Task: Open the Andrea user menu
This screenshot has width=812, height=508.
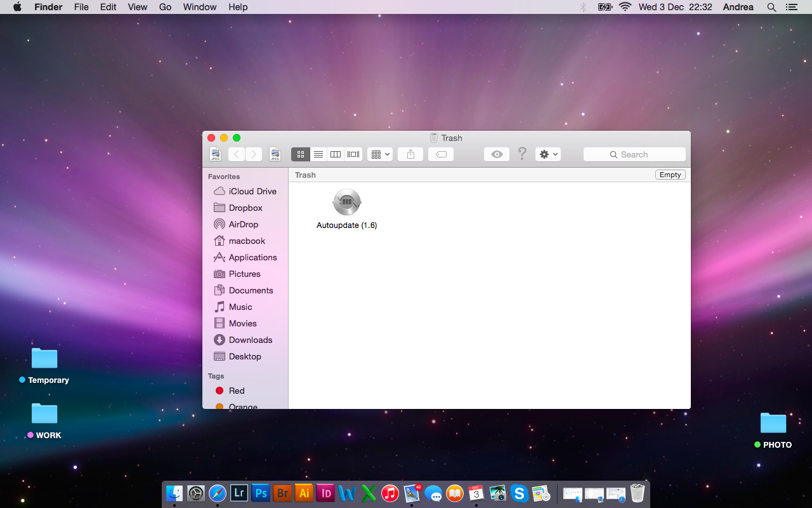Action: 738,7
